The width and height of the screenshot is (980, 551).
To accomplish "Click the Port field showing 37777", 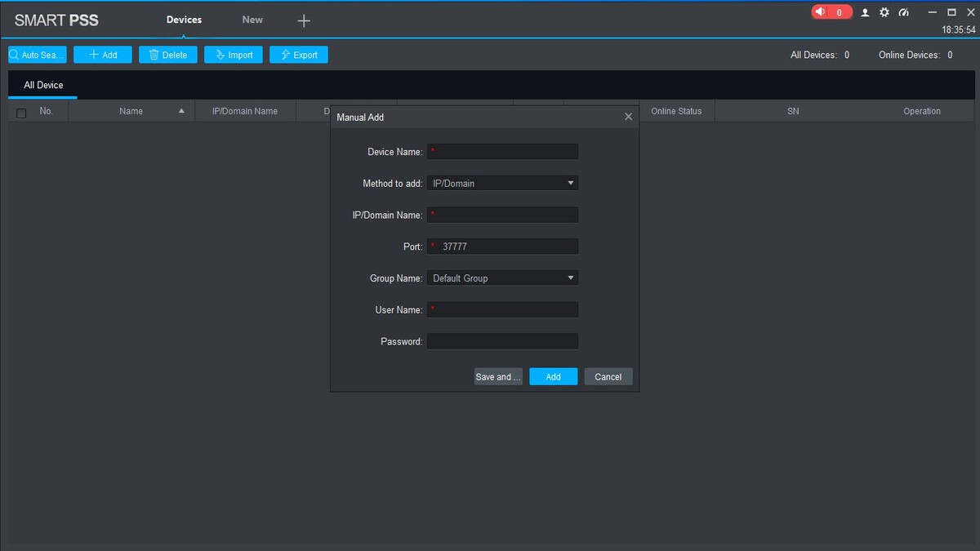I will [502, 247].
